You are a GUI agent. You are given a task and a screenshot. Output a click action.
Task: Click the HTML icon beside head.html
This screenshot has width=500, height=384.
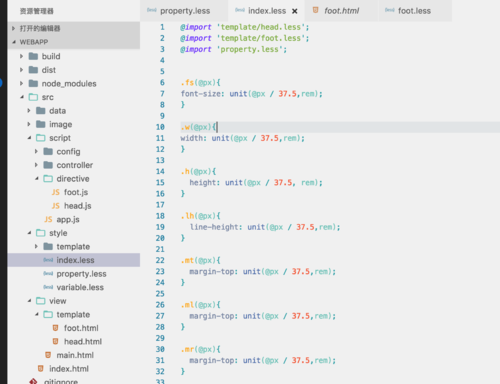coord(56,342)
